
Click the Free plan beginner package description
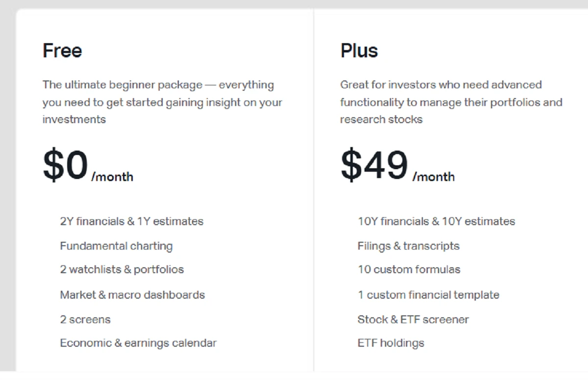tap(162, 102)
